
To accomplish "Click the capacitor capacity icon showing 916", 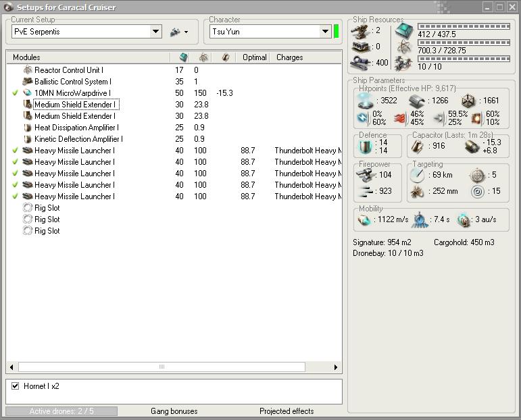I will click(417, 146).
